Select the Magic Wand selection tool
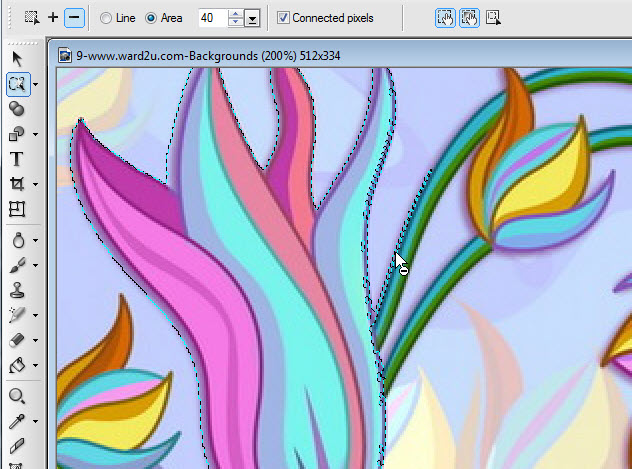The width and height of the screenshot is (632, 469). coord(17,84)
